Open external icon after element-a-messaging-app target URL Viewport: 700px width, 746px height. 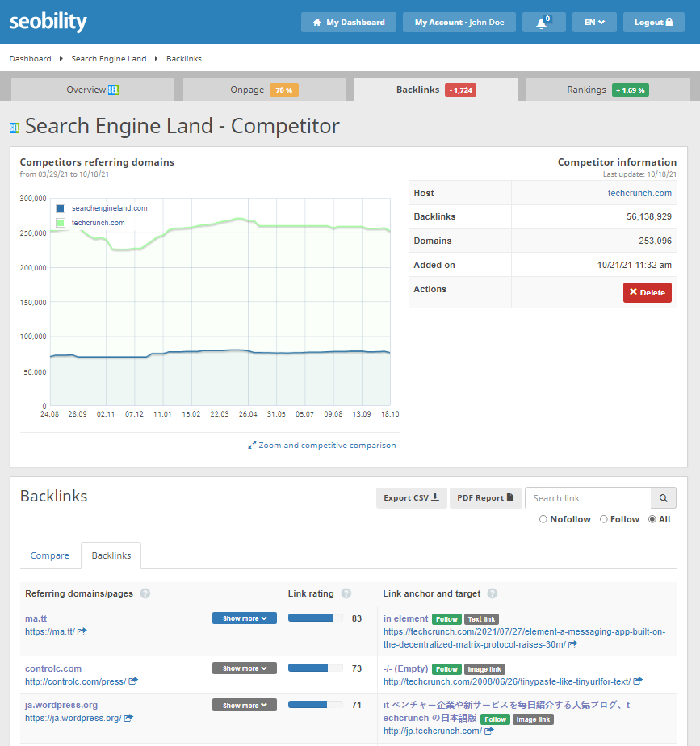pos(573,644)
